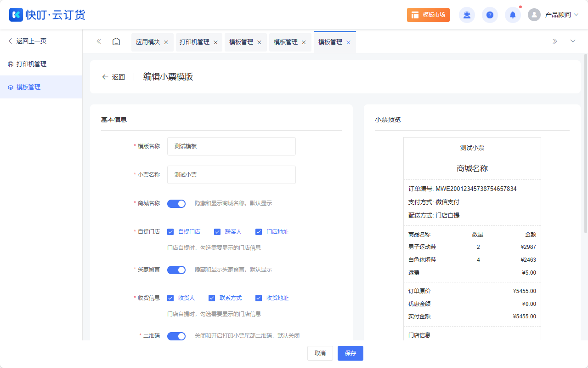The width and height of the screenshot is (588, 368).
Task: Uncheck the 收货人 checkbox
Action: tap(170, 298)
